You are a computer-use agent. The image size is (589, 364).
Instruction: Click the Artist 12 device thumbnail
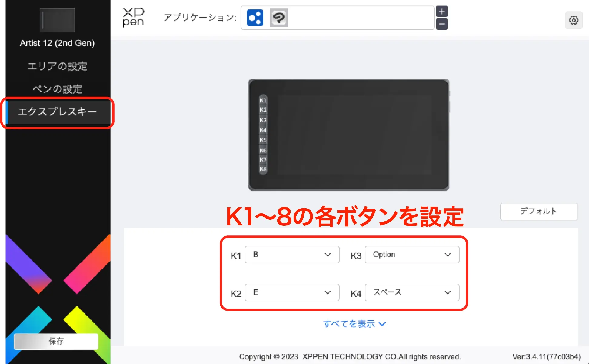(57, 20)
